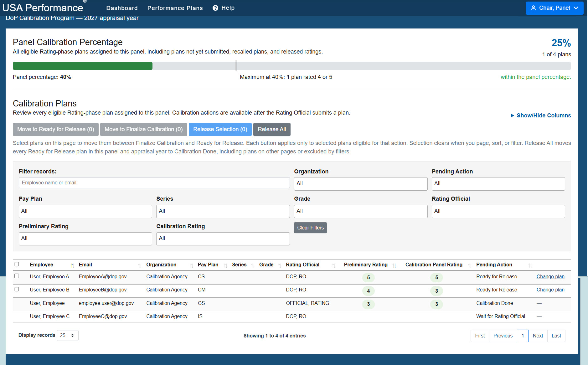The width and height of the screenshot is (588, 365).
Task: Sort by Series column arrow icon
Action: pos(253,265)
